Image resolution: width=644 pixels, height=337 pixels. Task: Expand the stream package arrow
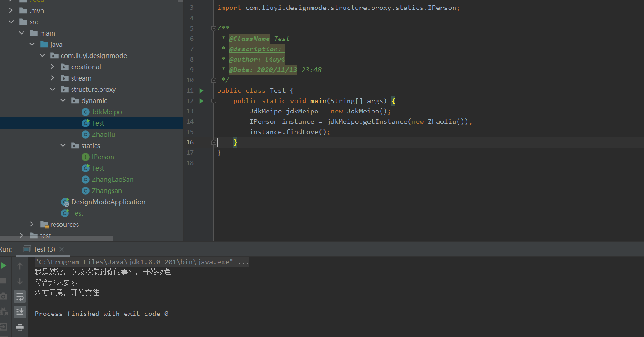coord(52,78)
